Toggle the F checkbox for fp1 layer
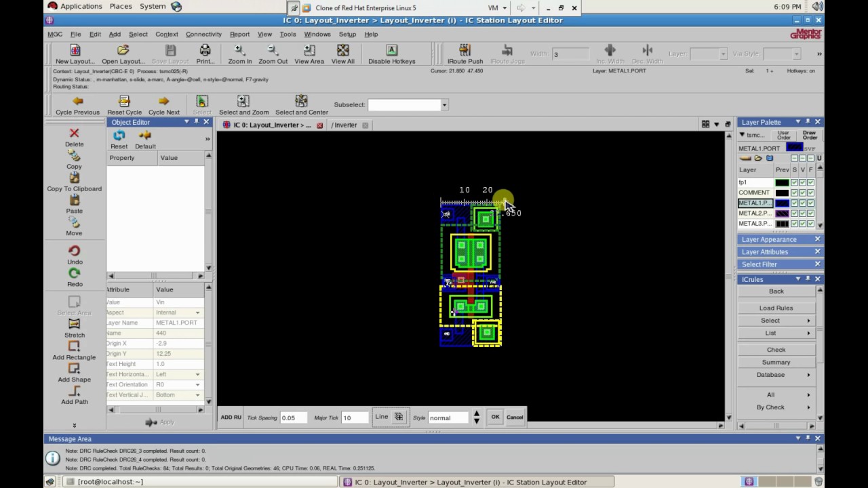The width and height of the screenshot is (868, 488). 811,182
